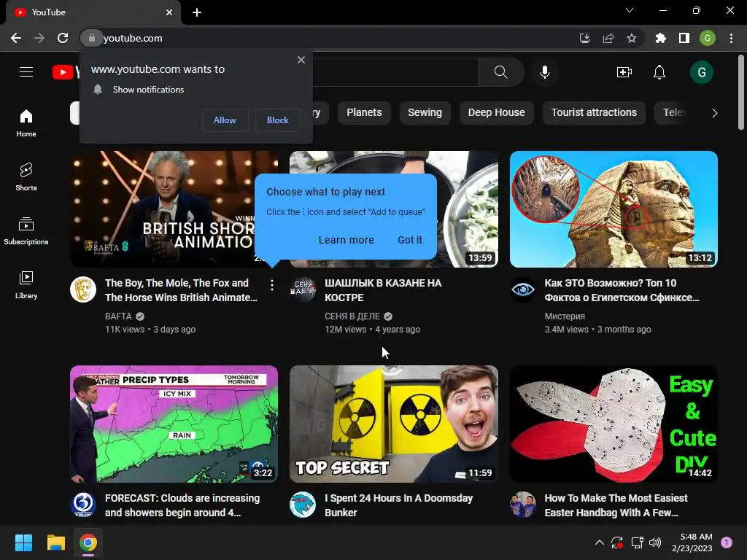Open Subscriptions in the sidebar
This screenshot has height=560, width=747.
tap(26, 230)
